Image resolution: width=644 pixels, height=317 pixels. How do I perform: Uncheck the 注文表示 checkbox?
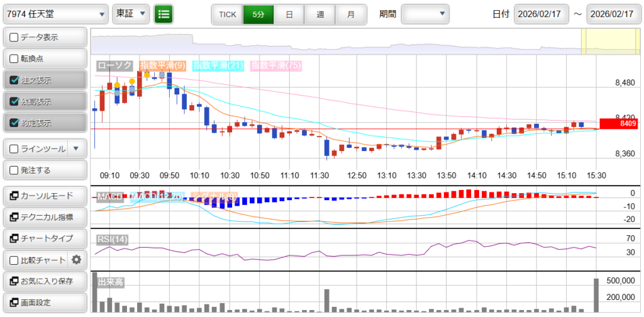click(x=14, y=80)
